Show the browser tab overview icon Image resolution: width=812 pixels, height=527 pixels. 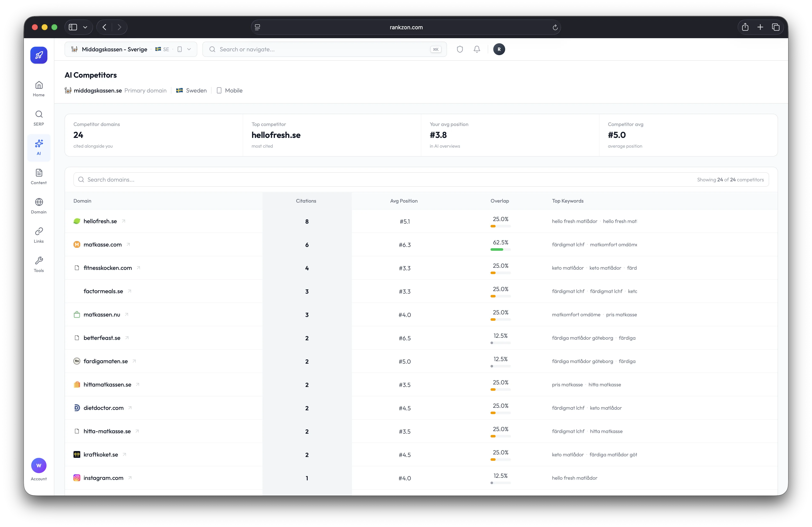click(776, 27)
